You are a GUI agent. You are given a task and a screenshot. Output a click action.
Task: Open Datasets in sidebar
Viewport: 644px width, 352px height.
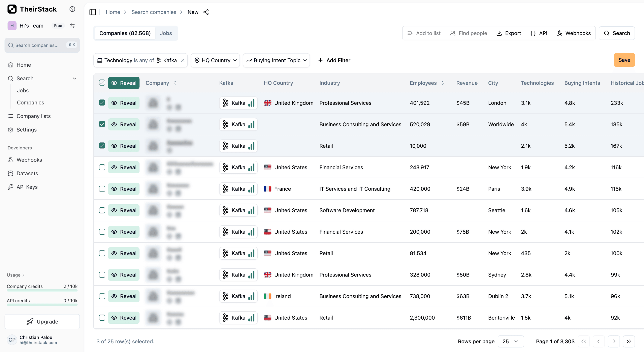(x=27, y=173)
